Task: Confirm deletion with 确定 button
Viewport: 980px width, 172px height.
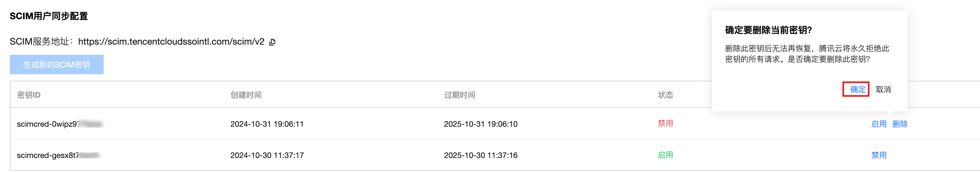Action: pyautogui.click(x=857, y=90)
